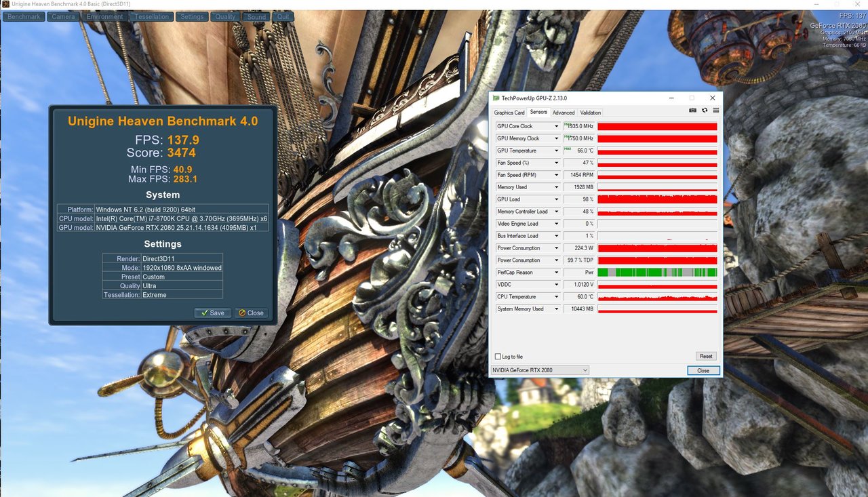Click the Unigine Heaven app icon in title bar

5,5
